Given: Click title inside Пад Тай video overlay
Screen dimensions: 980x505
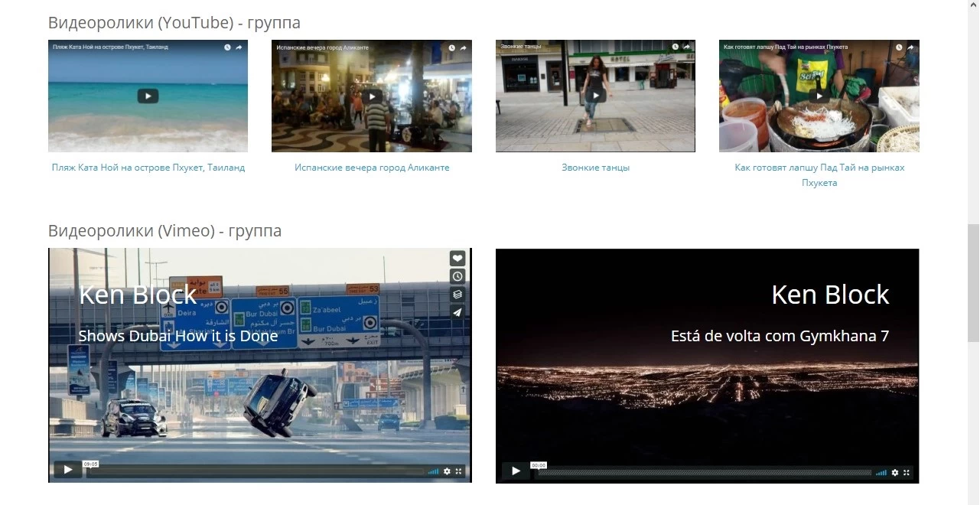Looking at the screenshot, I should (x=786, y=47).
